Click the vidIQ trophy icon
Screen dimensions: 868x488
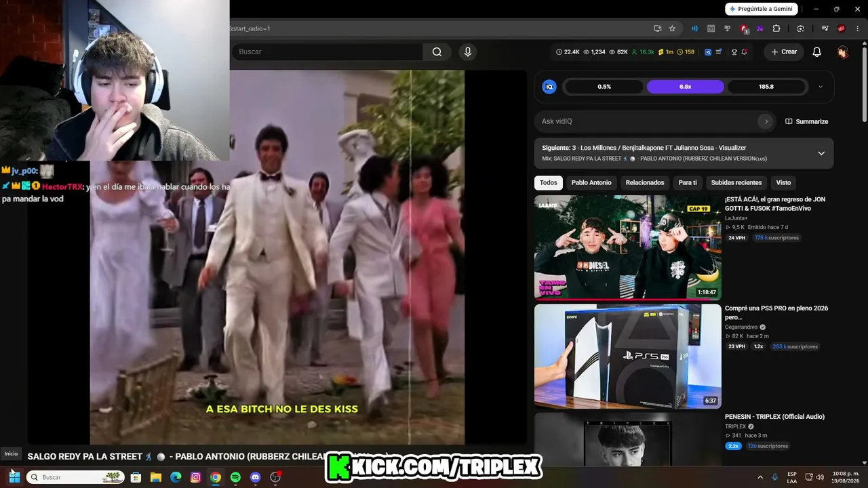click(734, 52)
